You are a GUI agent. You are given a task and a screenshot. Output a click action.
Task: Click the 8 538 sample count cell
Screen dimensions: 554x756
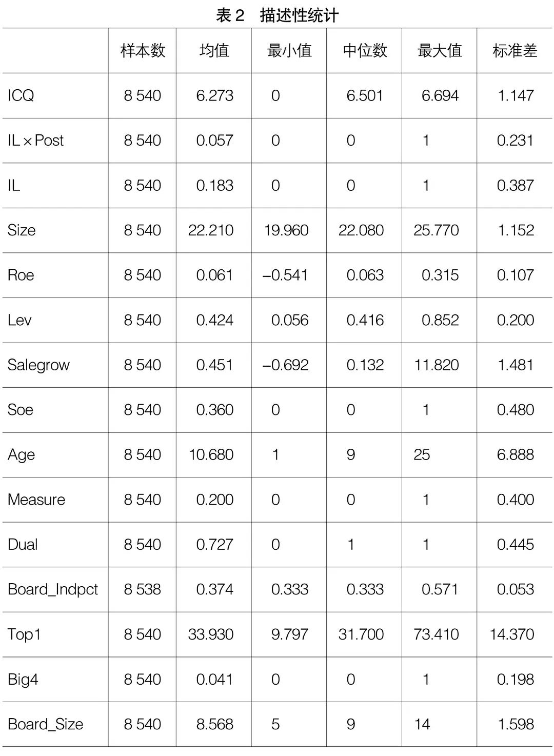coord(142,589)
